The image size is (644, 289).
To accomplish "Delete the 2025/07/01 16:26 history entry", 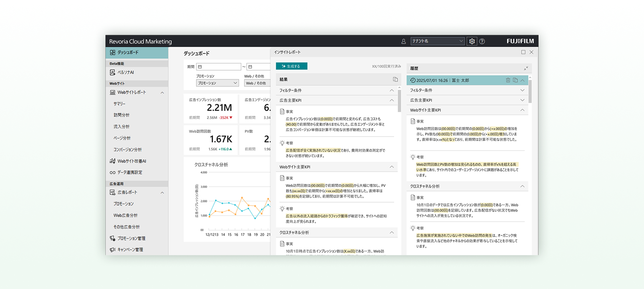I will (x=508, y=80).
